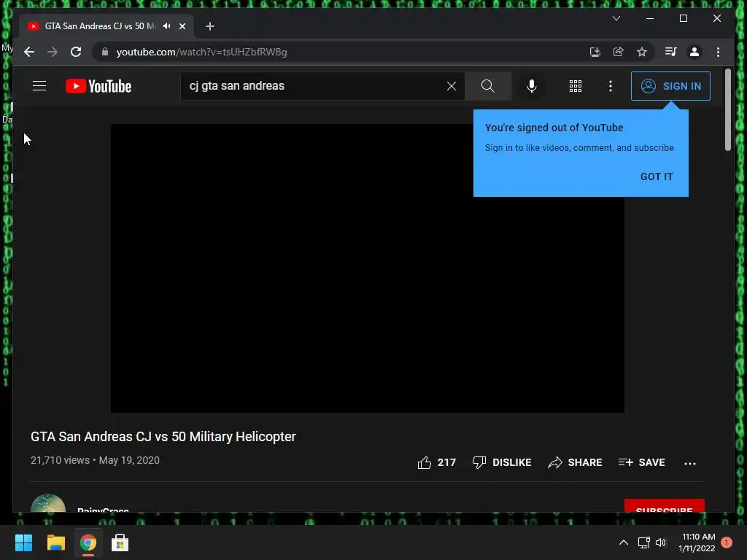This screenshot has height=560, width=747.
Task: Open the clock showing 11:10 AM
Action: 697,542
